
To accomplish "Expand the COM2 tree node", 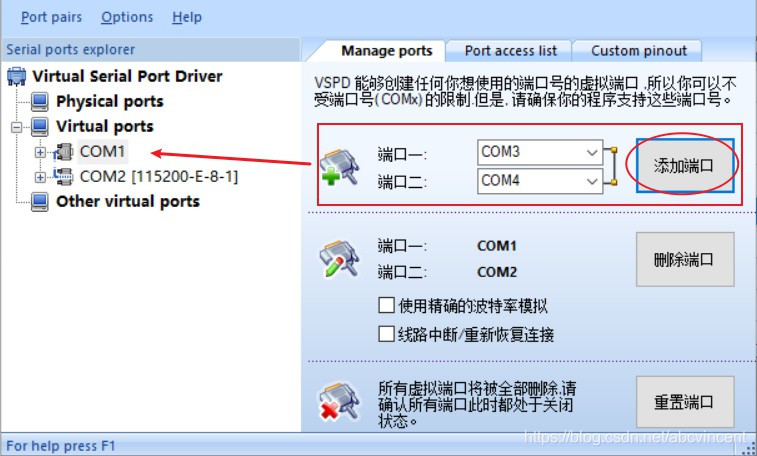I will 40,178.
